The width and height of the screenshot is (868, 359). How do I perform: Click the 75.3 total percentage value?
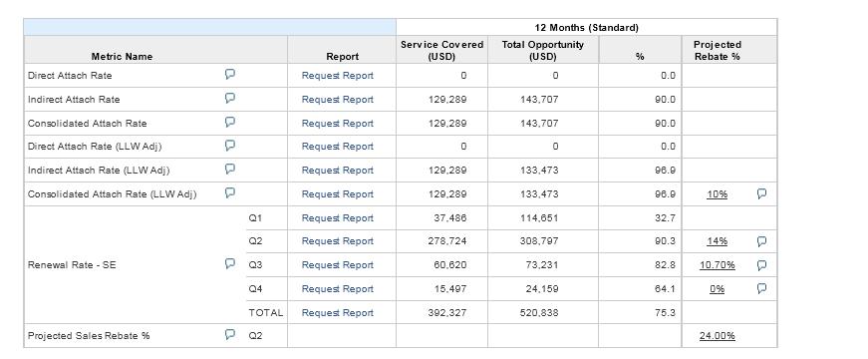pyautogui.click(x=665, y=312)
